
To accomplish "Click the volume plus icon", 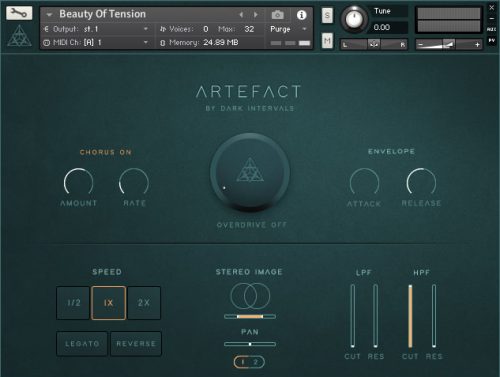I will pos(477,44).
